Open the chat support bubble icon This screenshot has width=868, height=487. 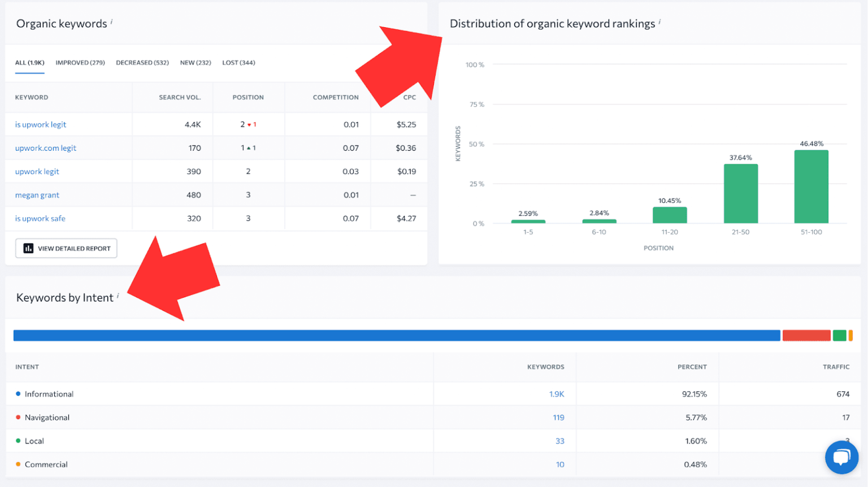(x=841, y=457)
